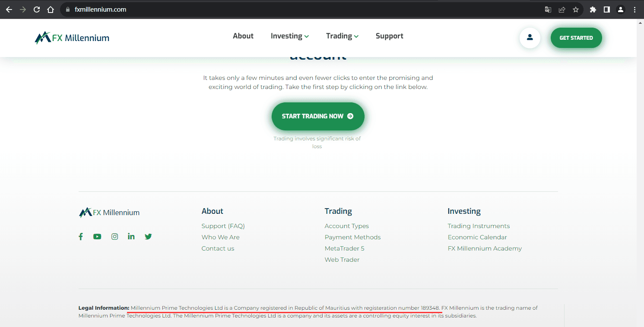Screen dimensions: 644x327
Task: Open browser extensions puzzle icon
Action: click(x=593, y=10)
